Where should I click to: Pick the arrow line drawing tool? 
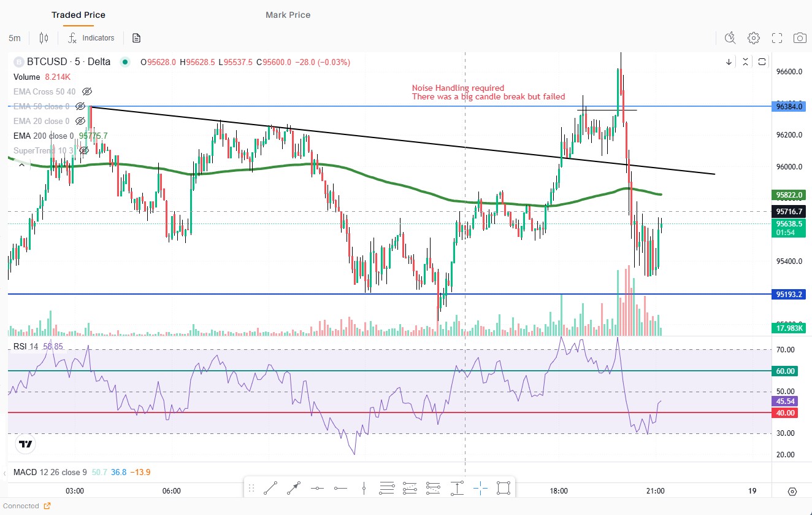pyautogui.click(x=293, y=489)
